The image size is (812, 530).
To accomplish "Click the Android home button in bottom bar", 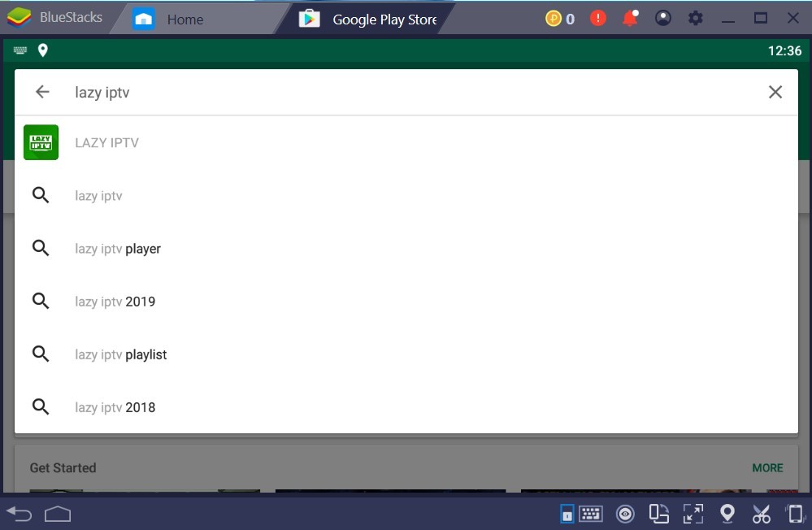I will tap(58, 514).
